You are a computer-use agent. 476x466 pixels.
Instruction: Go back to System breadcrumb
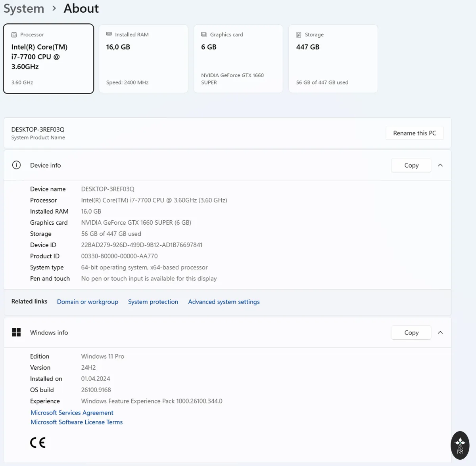24,8
